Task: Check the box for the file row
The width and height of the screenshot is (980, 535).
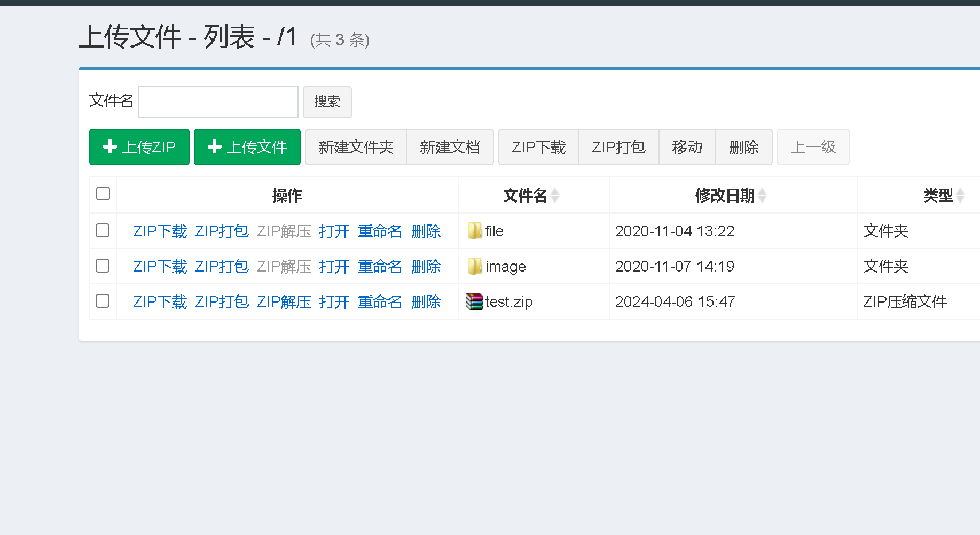Action: pyautogui.click(x=103, y=230)
